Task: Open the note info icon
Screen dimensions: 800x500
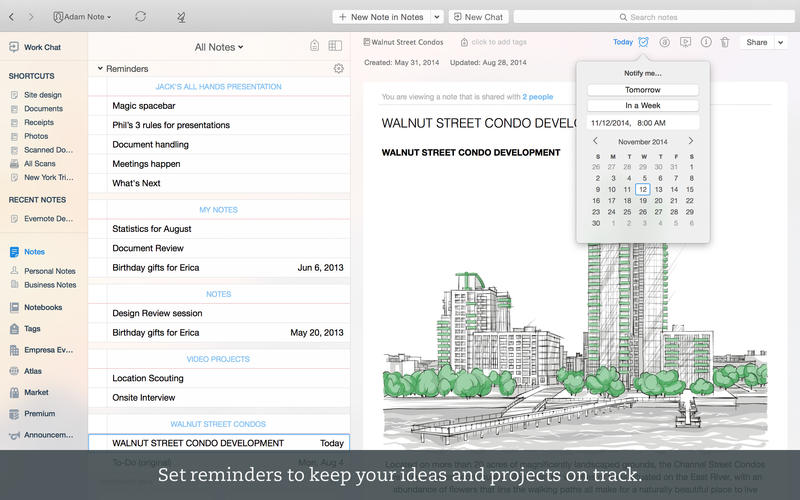Action: pos(706,42)
